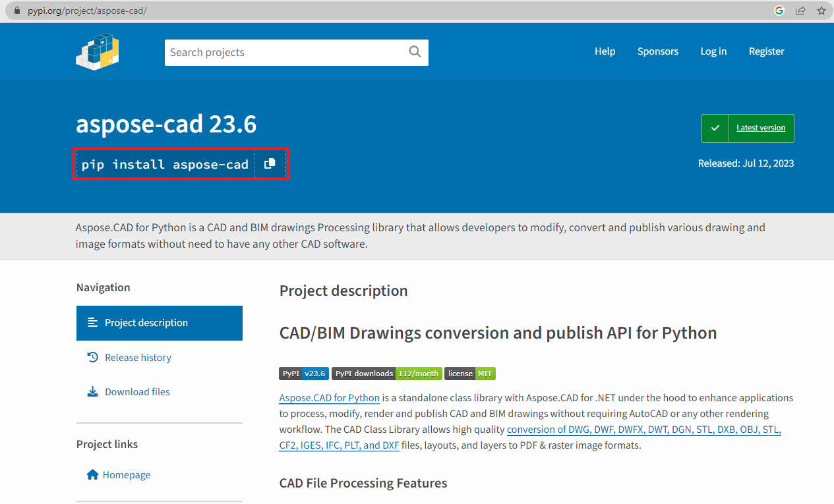The height and width of the screenshot is (504, 834).
Task: Click the Latest version button
Action: 748,128
